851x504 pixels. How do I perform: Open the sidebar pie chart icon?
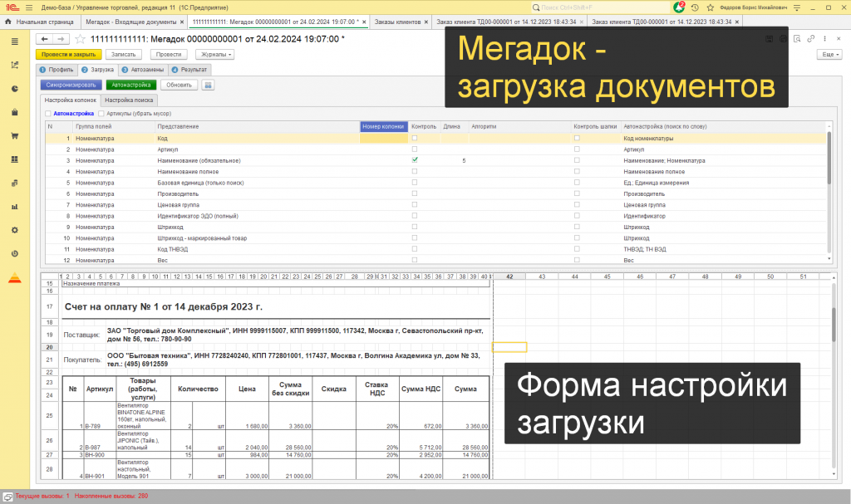click(x=15, y=89)
